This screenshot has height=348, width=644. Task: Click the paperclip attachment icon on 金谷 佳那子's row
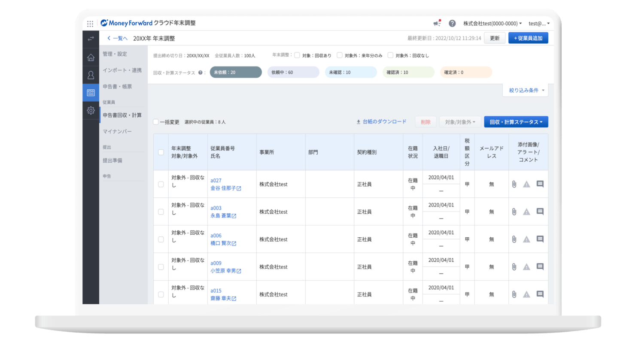pos(514,184)
